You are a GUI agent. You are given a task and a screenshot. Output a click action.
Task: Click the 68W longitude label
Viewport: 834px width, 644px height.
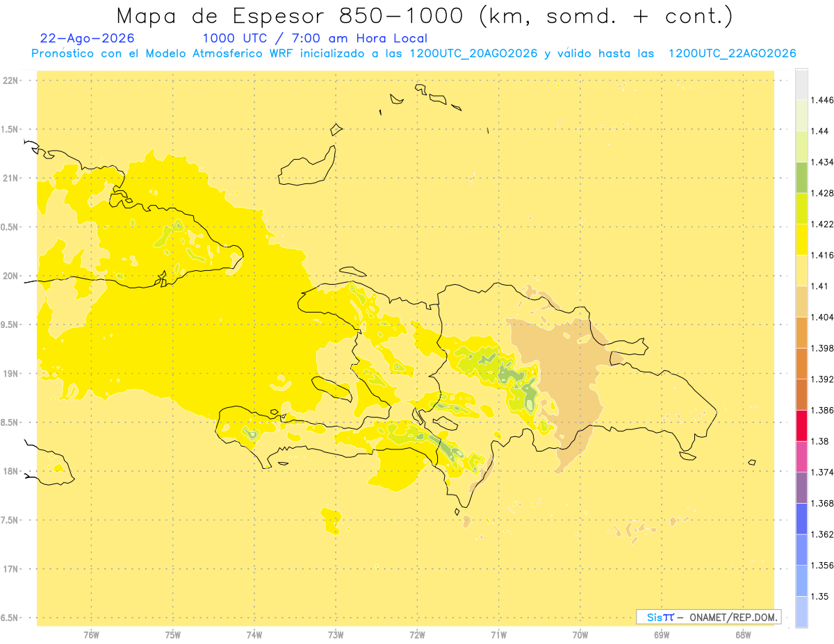click(743, 635)
